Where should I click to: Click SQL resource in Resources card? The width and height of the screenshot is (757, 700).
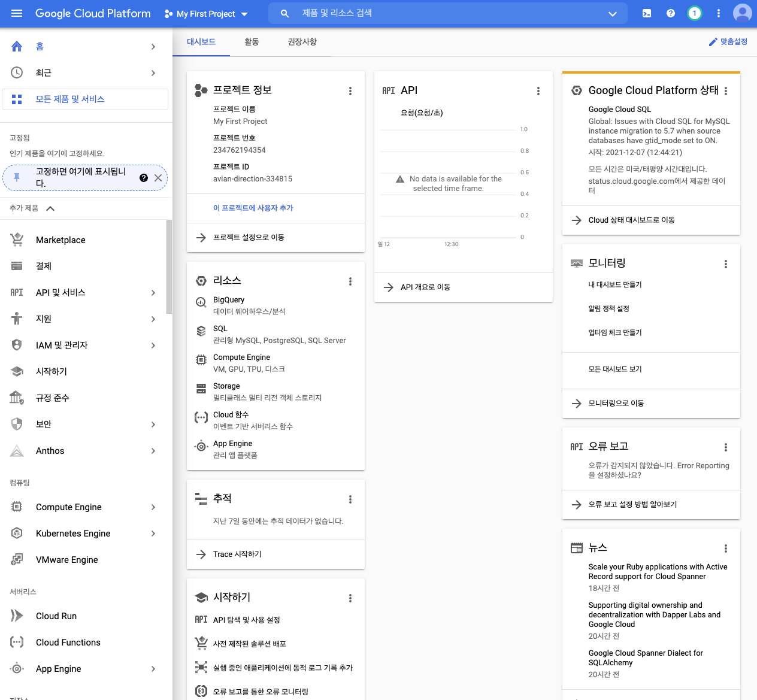[x=220, y=329]
